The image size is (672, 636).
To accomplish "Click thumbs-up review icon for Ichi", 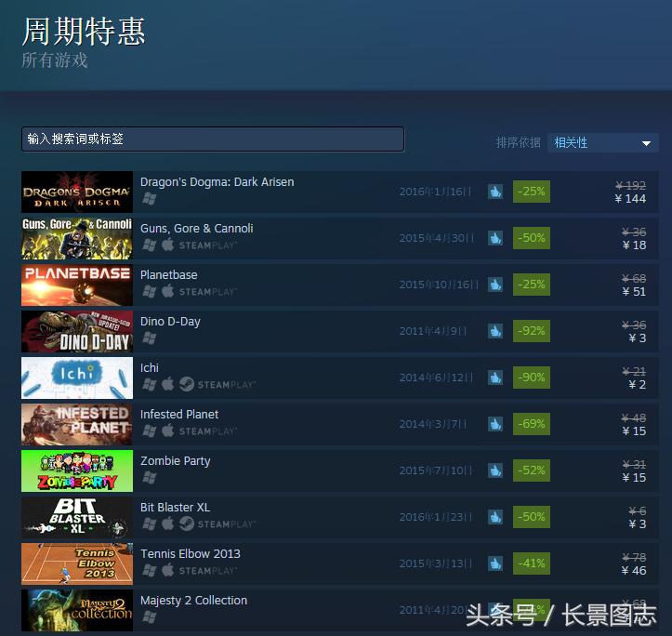I will pyautogui.click(x=495, y=378).
